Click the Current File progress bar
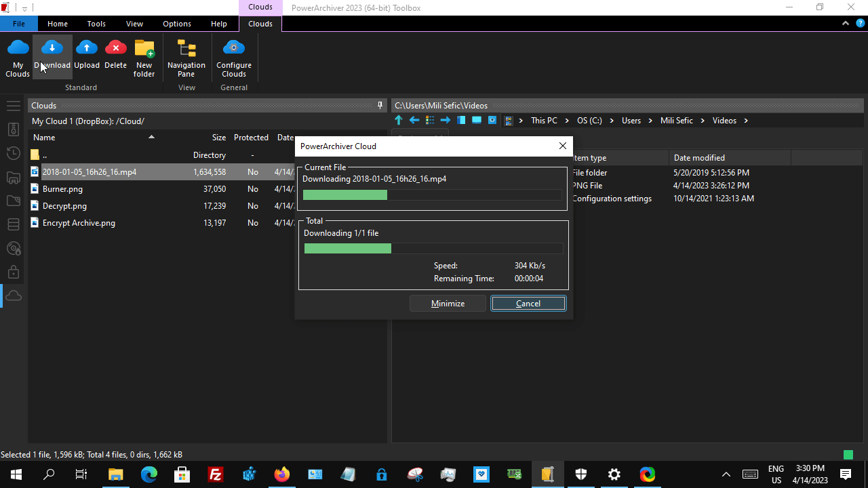 click(x=432, y=195)
